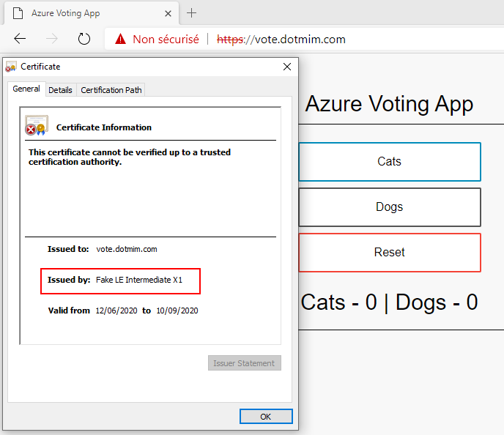Click the invalid certificate information icon
Screen dimensions: 504x435
(x=37, y=125)
